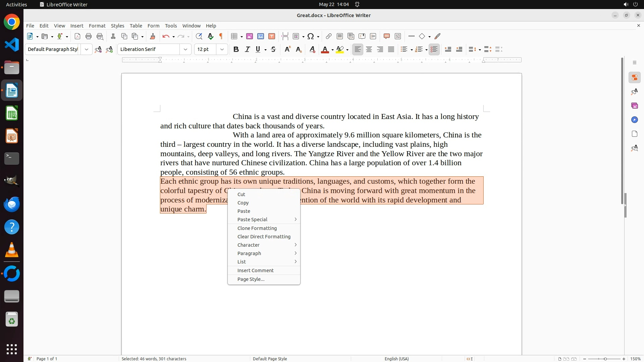Open the font size dropdown arrow

[x=222, y=49]
